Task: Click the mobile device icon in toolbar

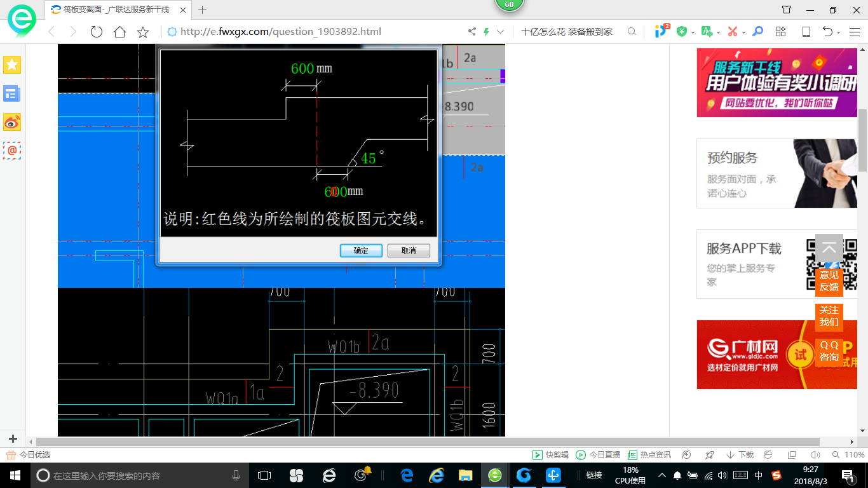Action: click(x=806, y=32)
